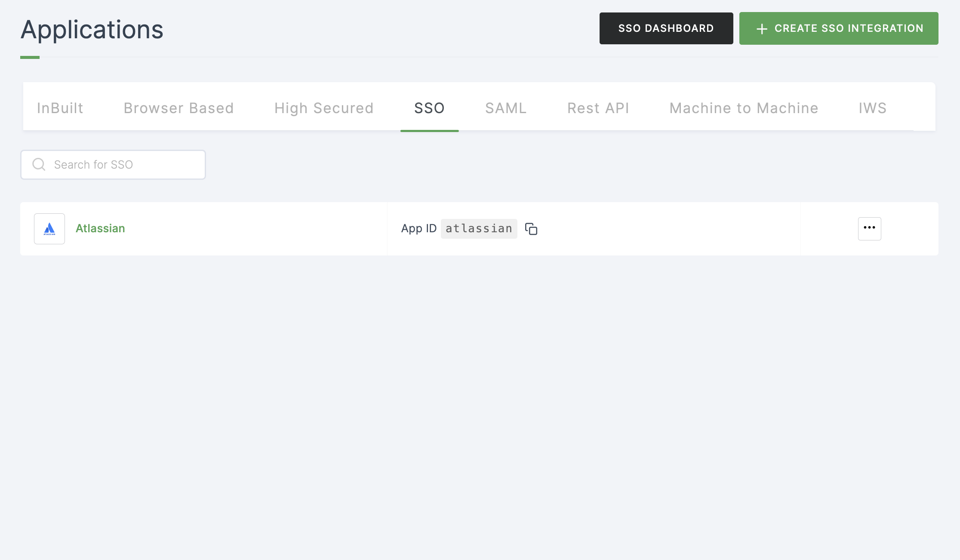Select the Rest API tab
960x560 pixels.
[x=597, y=108]
